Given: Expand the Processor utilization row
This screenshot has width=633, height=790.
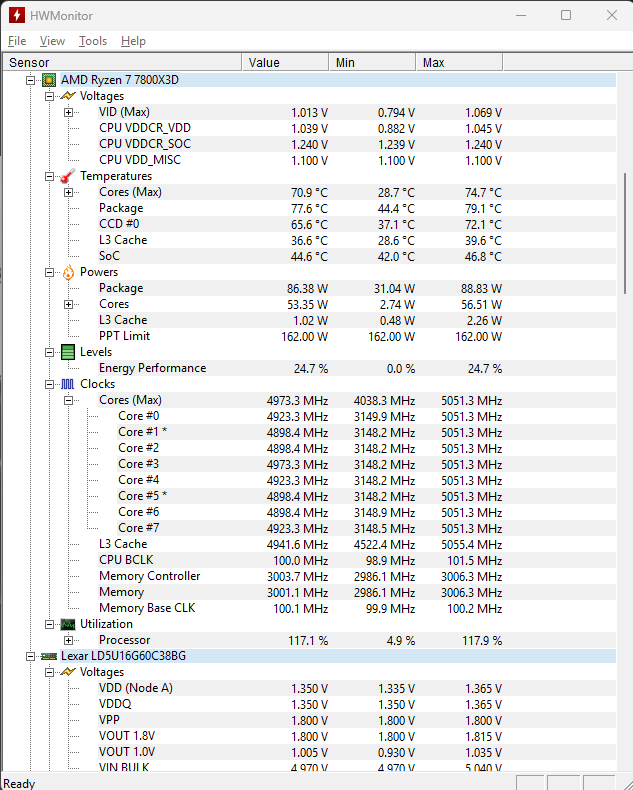Looking at the screenshot, I should click(69, 640).
